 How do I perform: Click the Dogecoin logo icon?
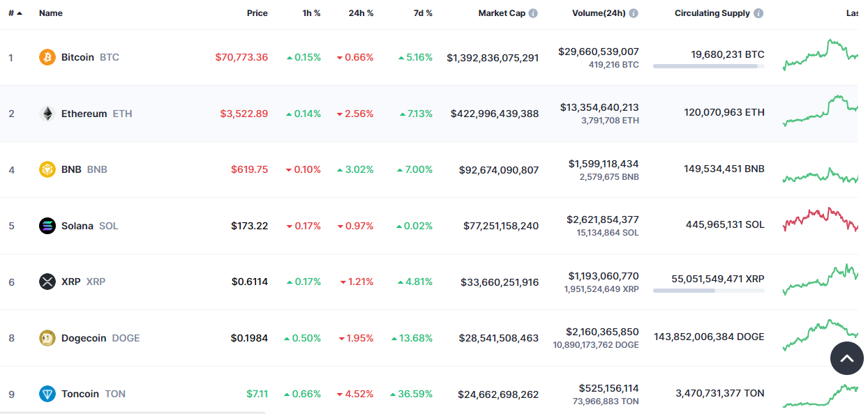(x=47, y=338)
